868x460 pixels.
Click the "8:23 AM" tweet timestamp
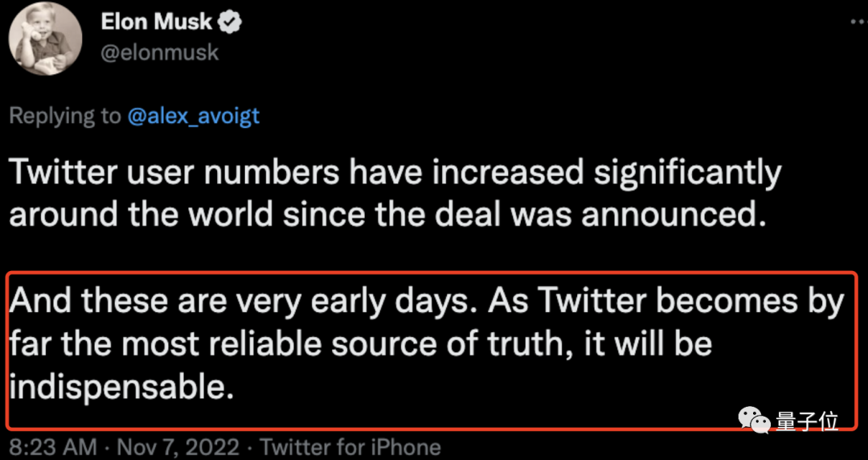click(52, 447)
